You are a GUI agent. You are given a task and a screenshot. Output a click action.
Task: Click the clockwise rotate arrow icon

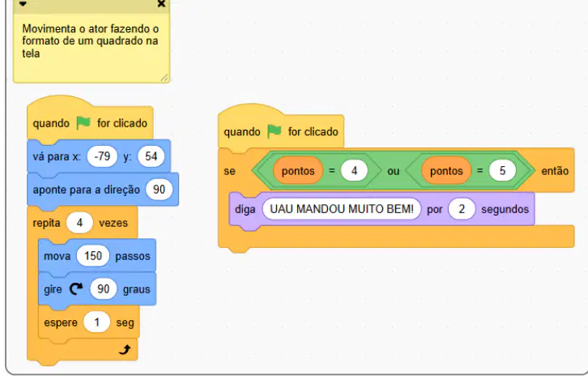(76, 288)
